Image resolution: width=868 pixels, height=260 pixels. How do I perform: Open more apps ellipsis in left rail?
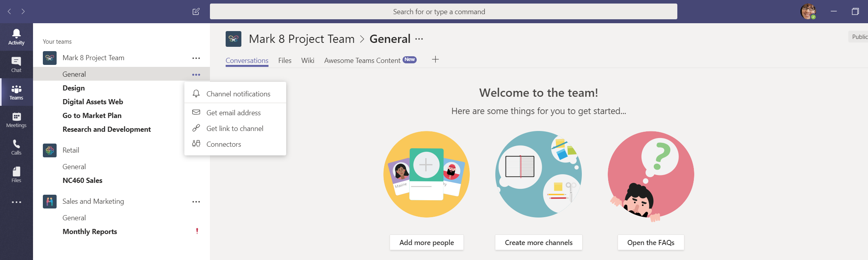(16, 202)
